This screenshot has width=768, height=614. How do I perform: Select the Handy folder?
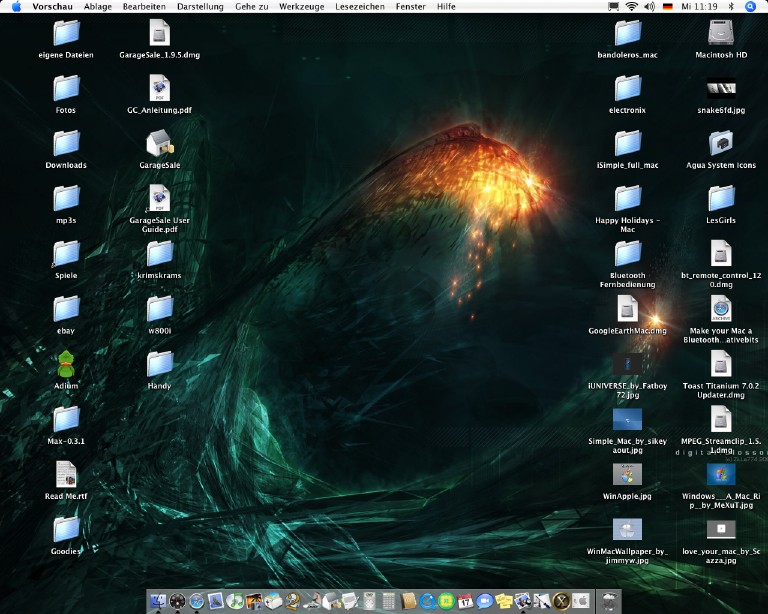[160, 364]
